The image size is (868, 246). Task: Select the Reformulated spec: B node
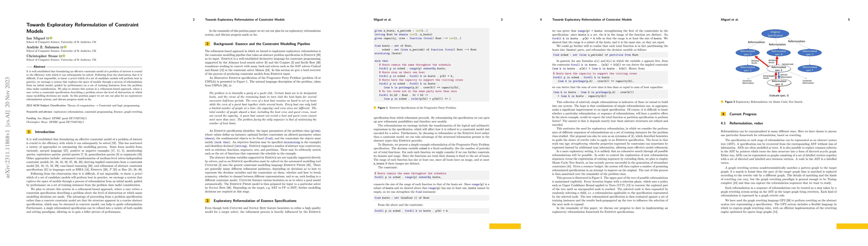pos(779,53)
